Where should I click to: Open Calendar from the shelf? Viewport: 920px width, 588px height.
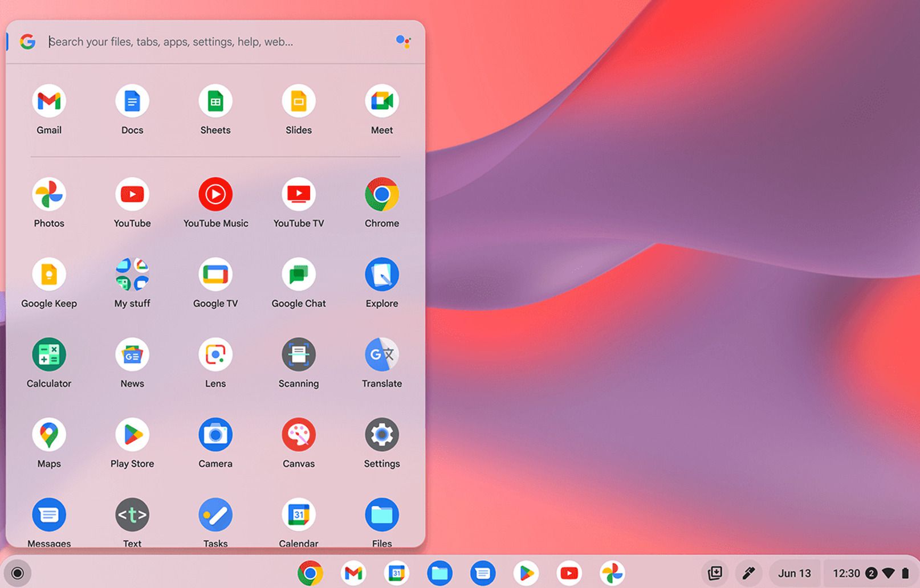click(397, 573)
